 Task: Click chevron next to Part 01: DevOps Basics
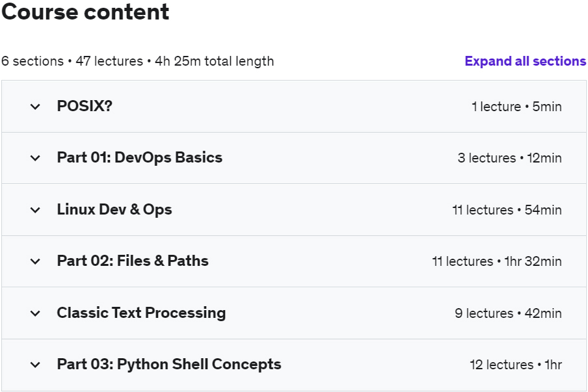coord(35,158)
